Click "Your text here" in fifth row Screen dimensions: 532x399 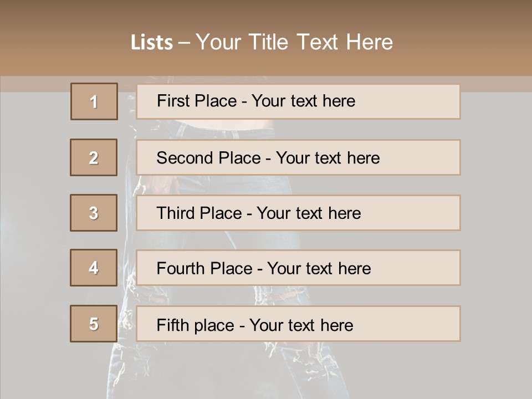[301, 325]
